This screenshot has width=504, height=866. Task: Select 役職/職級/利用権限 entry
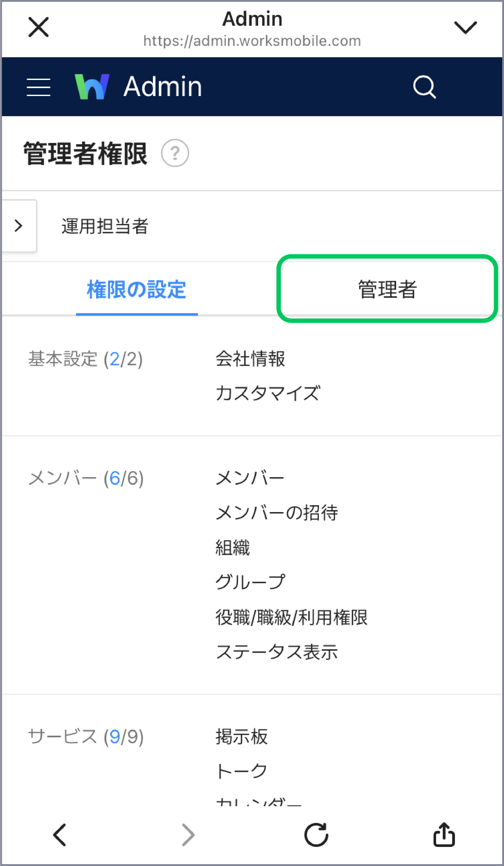point(292,617)
